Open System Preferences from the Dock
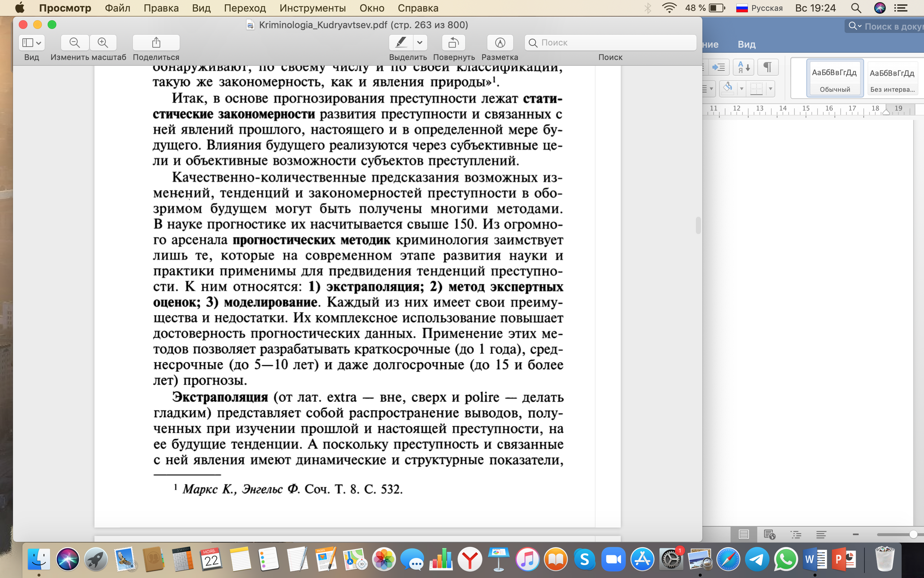 [671, 559]
